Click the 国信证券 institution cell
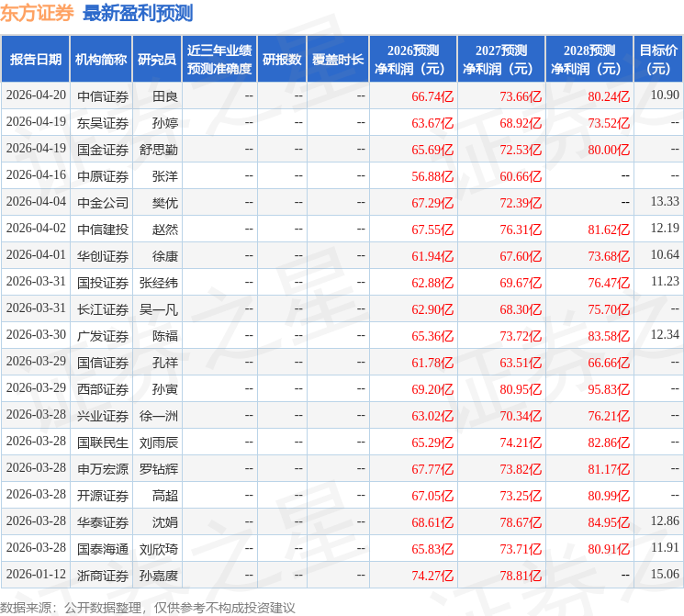Image resolution: width=684 pixels, height=616 pixels. [103, 363]
